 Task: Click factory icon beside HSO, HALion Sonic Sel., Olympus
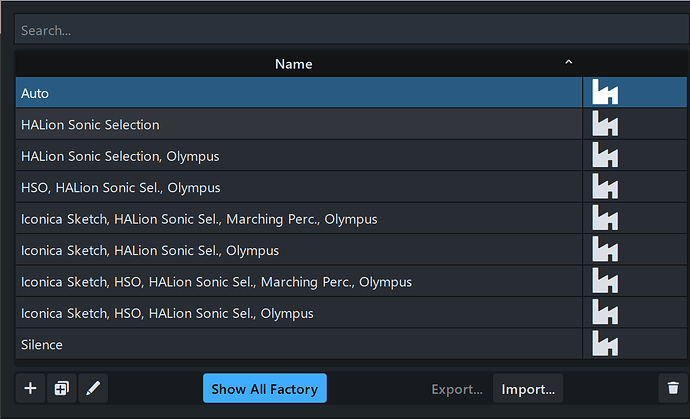605,188
